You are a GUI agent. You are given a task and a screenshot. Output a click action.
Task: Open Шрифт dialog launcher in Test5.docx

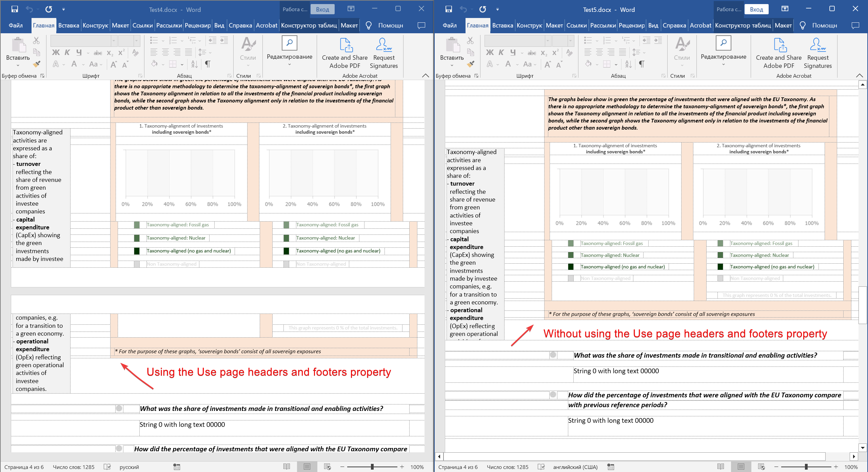pos(574,76)
